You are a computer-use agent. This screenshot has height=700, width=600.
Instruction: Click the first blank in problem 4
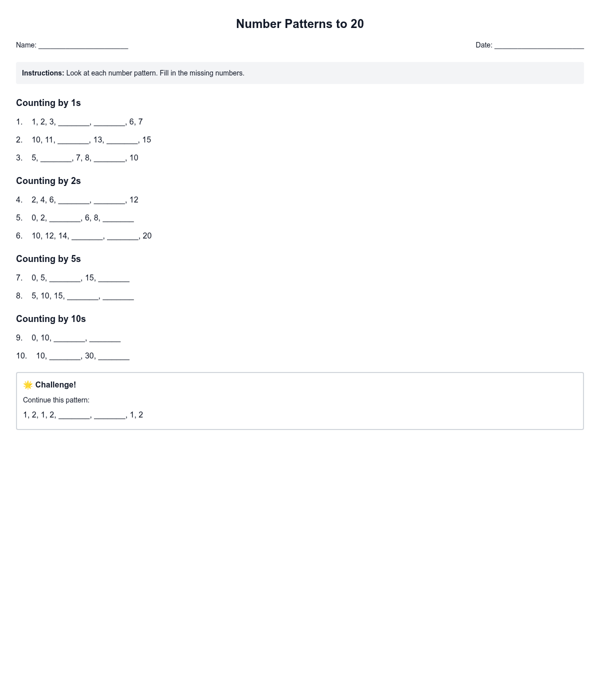[x=73, y=200]
